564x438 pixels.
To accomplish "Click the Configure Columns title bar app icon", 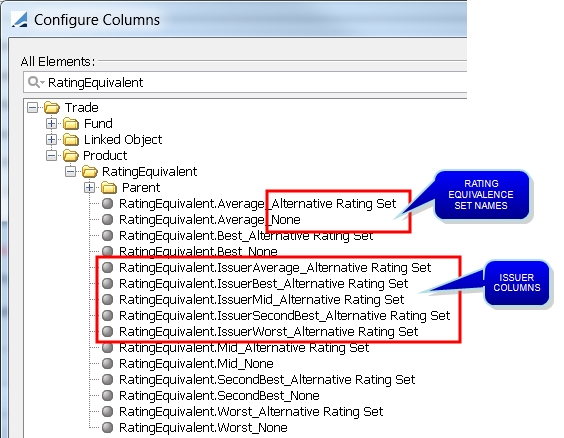I will [x=19, y=19].
